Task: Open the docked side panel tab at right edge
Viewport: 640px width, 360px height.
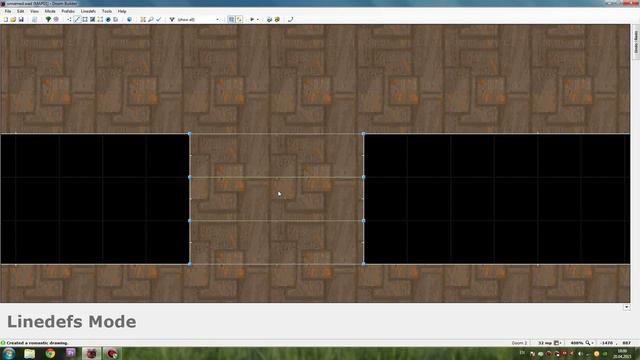Action: [636, 42]
